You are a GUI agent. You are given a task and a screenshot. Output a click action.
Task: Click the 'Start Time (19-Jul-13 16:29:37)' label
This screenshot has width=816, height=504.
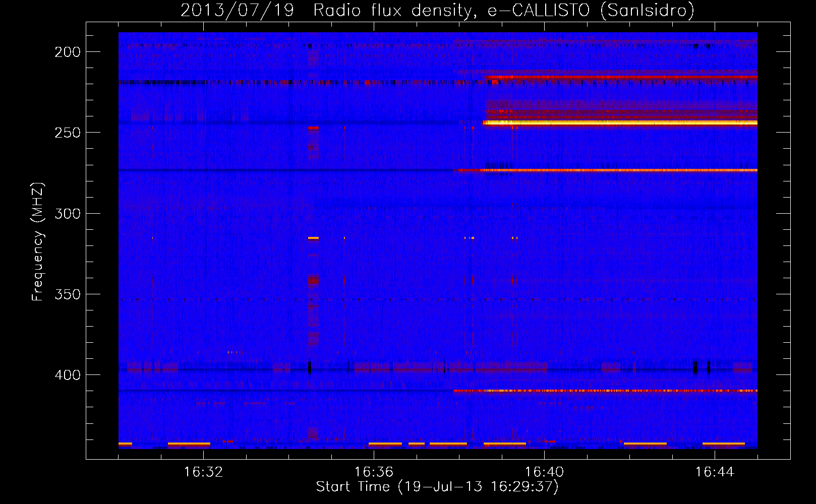[x=437, y=487]
